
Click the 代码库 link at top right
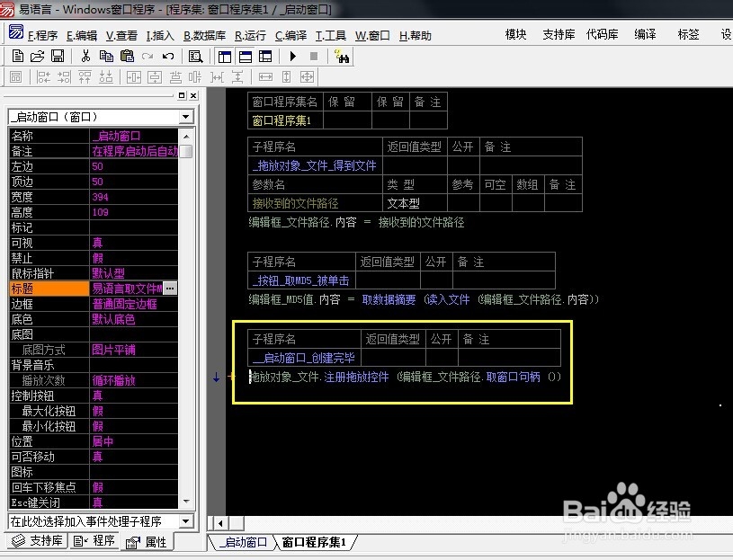[x=602, y=34]
